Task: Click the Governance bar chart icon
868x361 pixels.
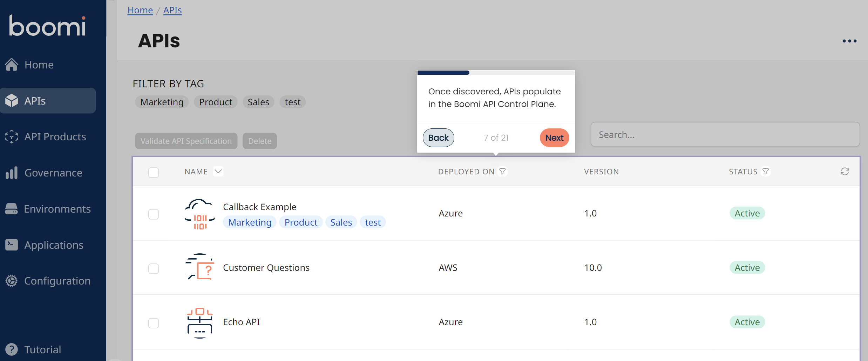Action: 12,173
